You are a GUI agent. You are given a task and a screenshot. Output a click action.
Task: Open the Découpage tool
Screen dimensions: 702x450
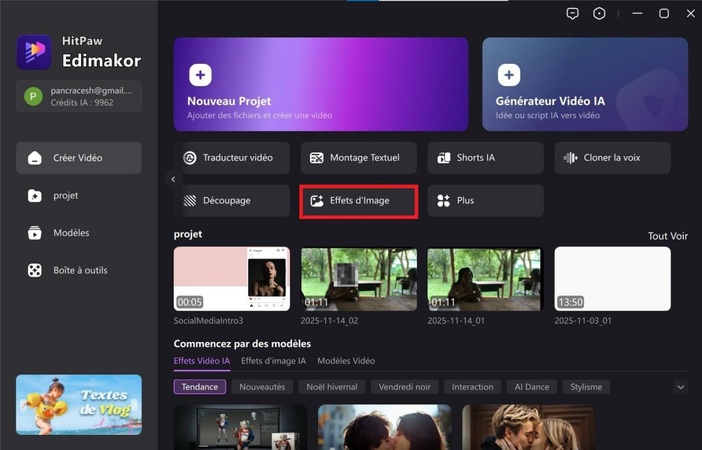pyautogui.click(x=231, y=201)
